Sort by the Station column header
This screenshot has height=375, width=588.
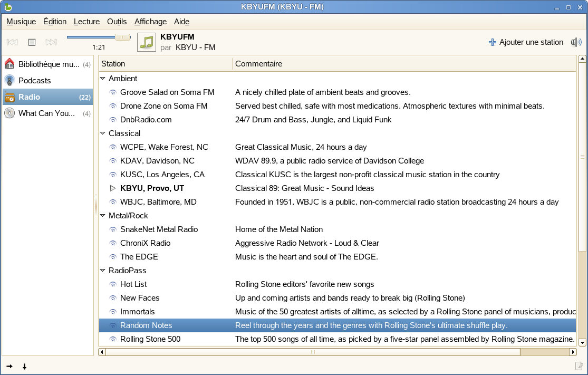point(166,64)
